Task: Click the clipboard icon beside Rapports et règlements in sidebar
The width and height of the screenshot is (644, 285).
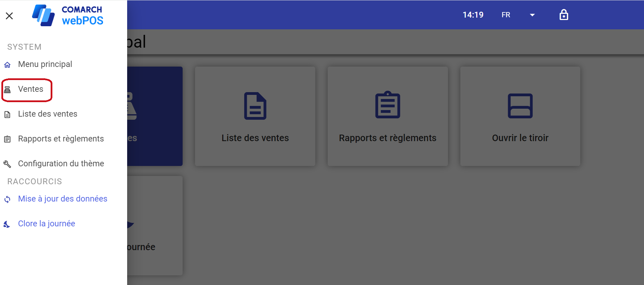Action: pyautogui.click(x=7, y=139)
